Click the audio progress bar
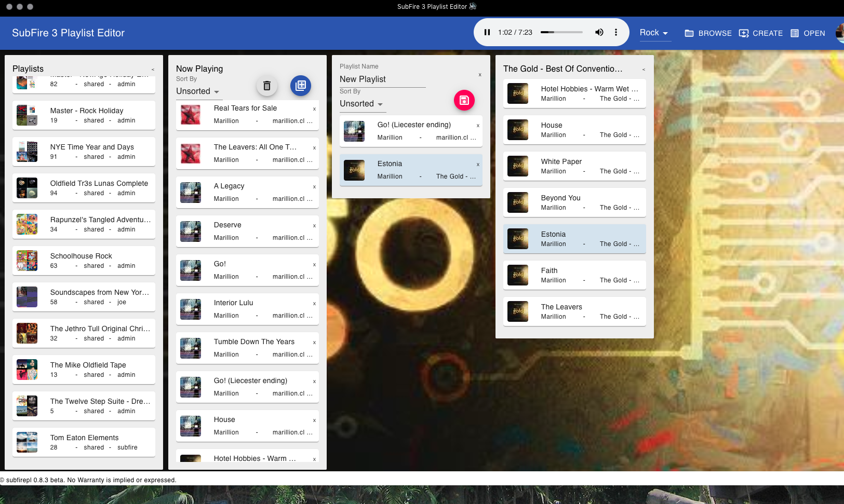Viewport: 844px width, 504px height. click(561, 32)
